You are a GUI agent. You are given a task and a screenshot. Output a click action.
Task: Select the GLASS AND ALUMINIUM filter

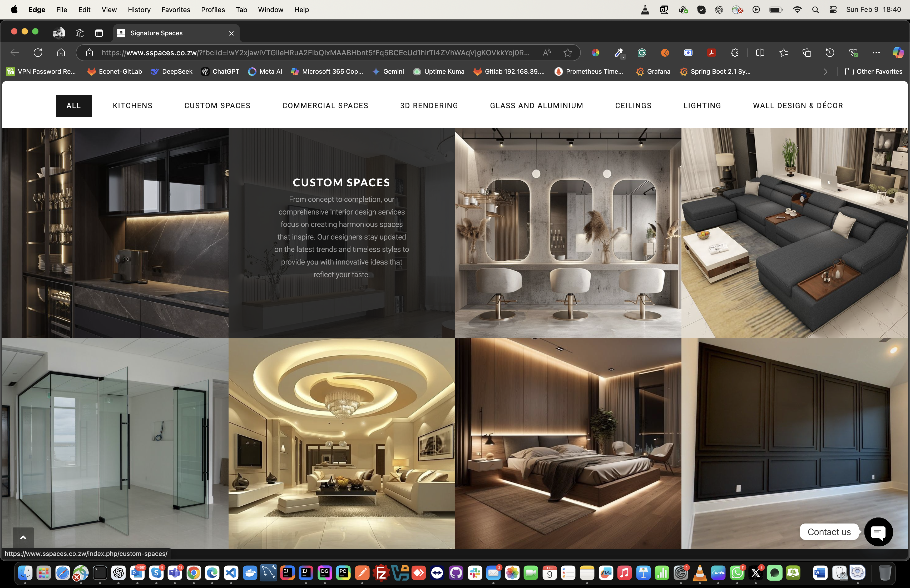(537, 106)
